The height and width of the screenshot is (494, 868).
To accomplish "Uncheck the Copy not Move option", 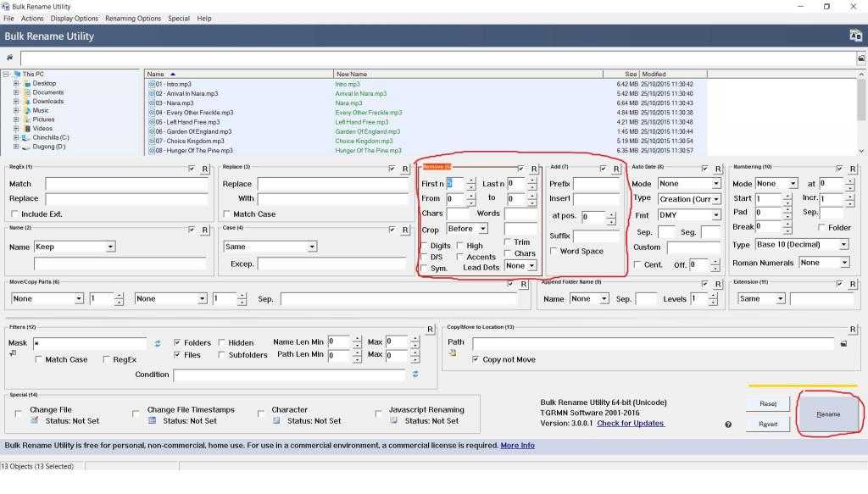I will 476,359.
